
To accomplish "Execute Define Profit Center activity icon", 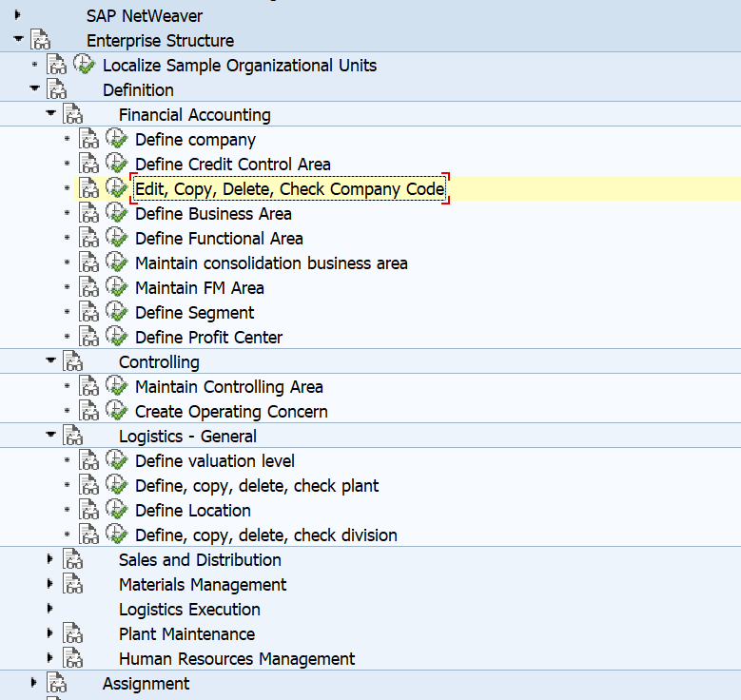I will (116, 336).
